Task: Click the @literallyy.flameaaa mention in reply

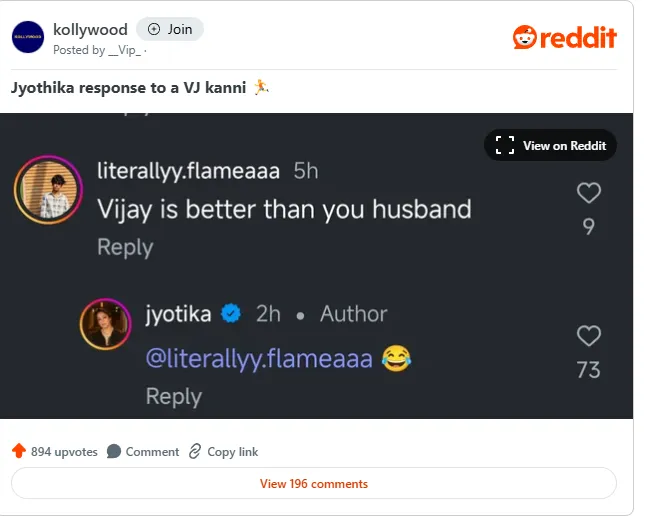Action: click(x=259, y=358)
